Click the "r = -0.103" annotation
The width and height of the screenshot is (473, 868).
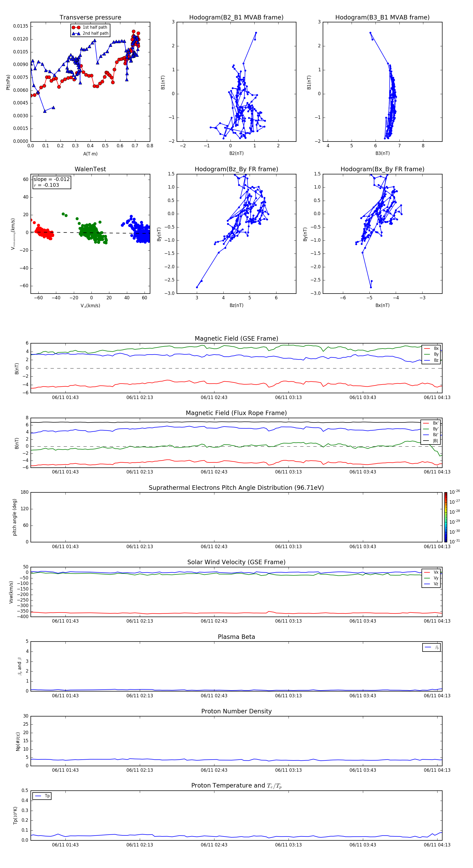[x=47, y=185]
